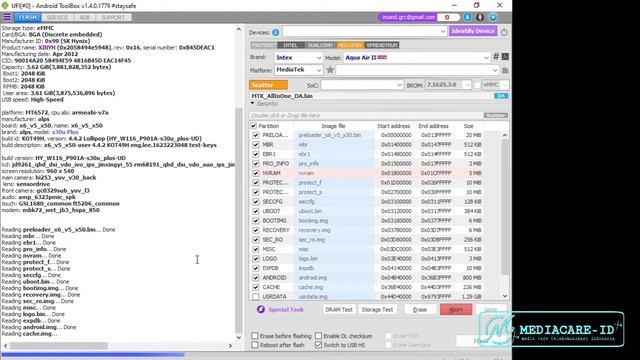Toggle the checkbox beside eMMC dropdown
Screen dimensions: 640x360
[477, 85]
